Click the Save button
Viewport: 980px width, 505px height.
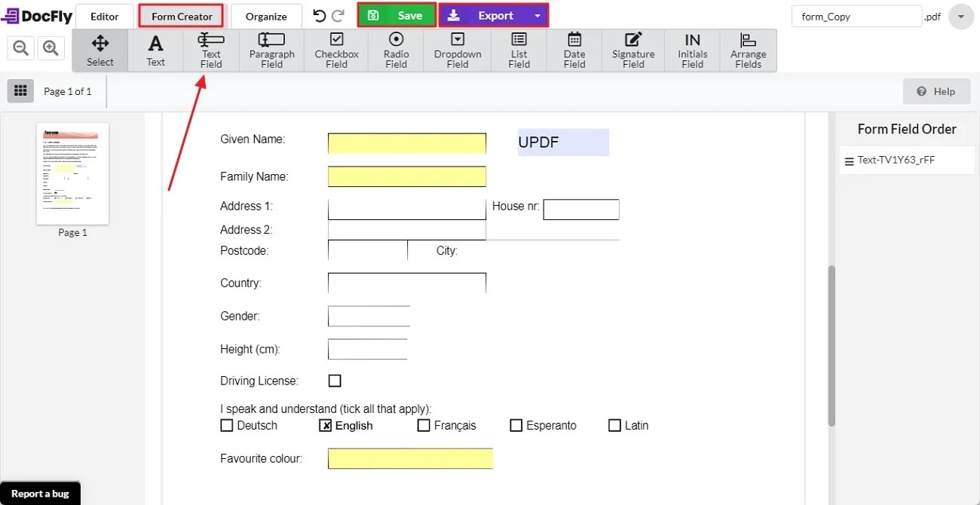pos(396,14)
